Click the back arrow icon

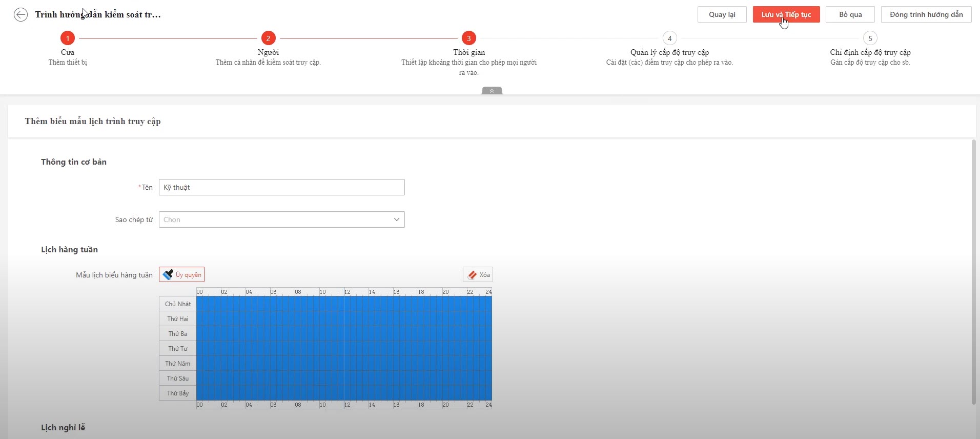click(21, 15)
